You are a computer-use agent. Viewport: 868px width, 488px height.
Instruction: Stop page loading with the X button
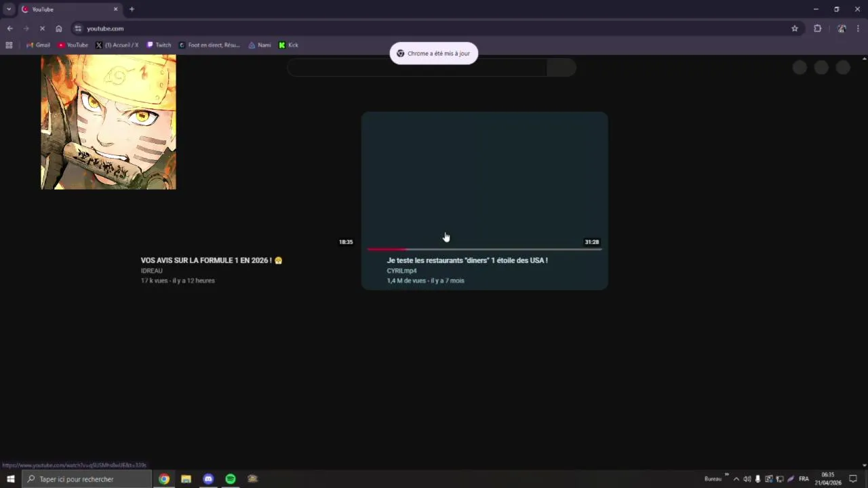pyautogui.click(x=42, y=28)
